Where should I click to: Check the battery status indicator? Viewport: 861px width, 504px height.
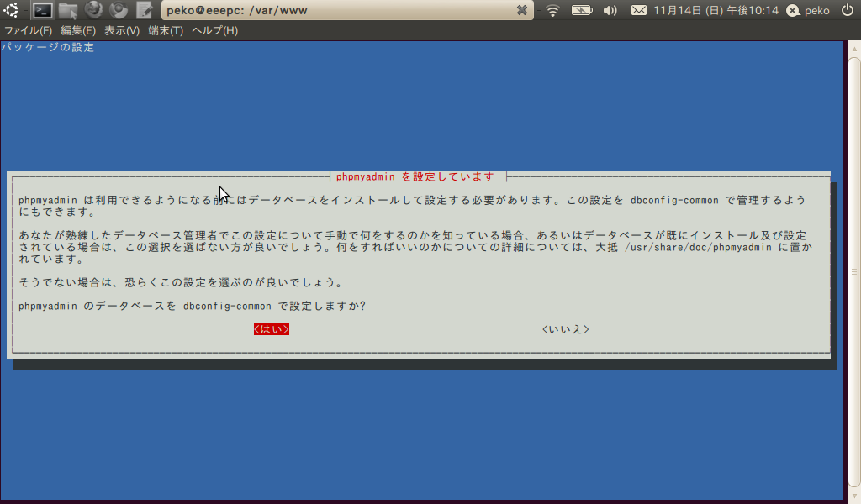[582, 10]
